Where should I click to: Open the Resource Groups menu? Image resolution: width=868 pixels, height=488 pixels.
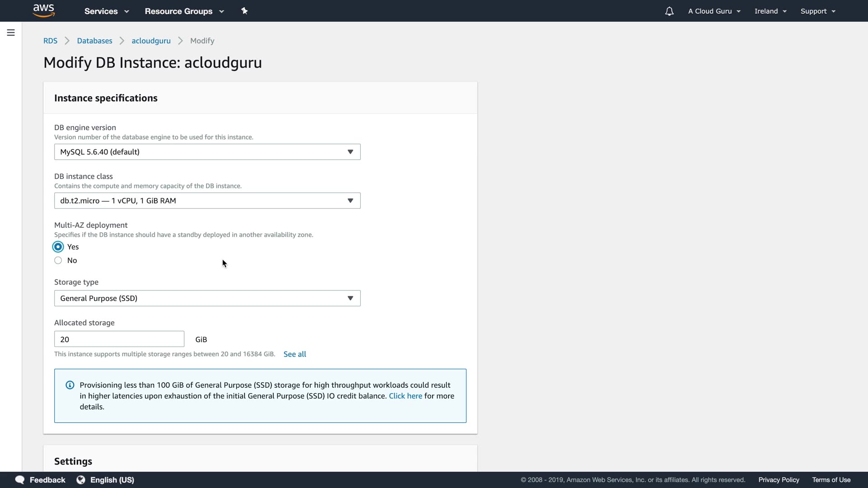184,11
